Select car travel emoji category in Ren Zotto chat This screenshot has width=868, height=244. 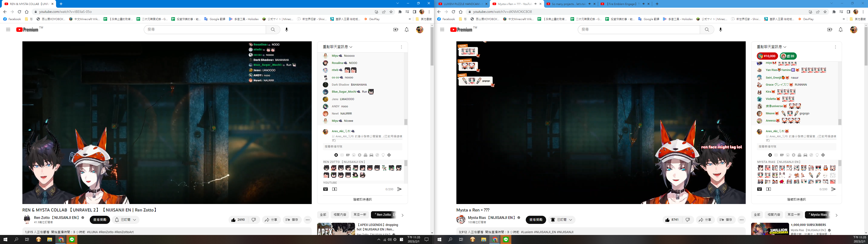[371, 155]
